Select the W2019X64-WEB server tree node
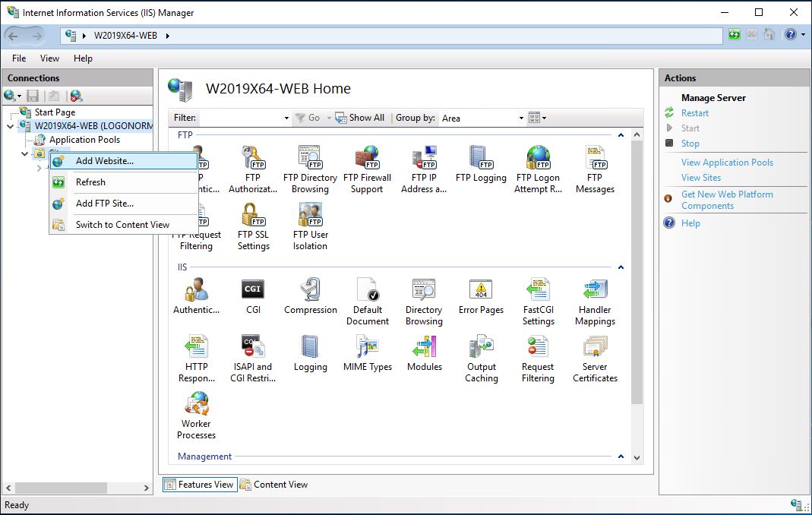 click(x=93, y=126)
